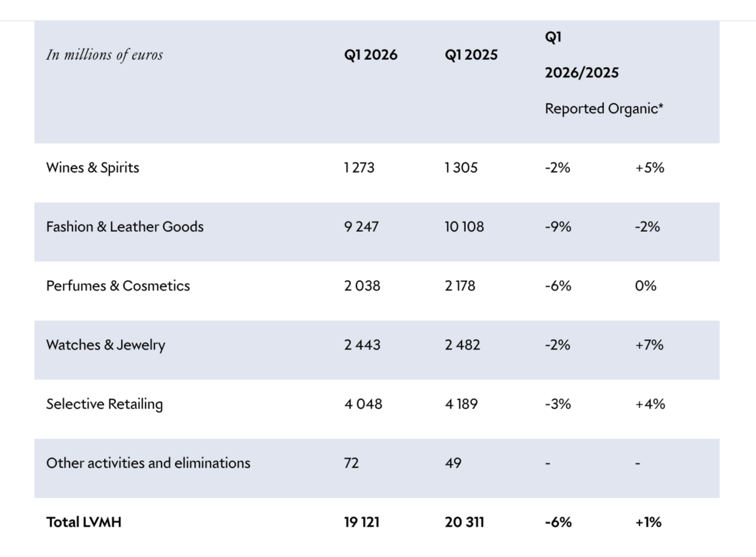Click the In millions of euros caption
The height and width of the screenshot is (557, 756).
pos(104,55)
